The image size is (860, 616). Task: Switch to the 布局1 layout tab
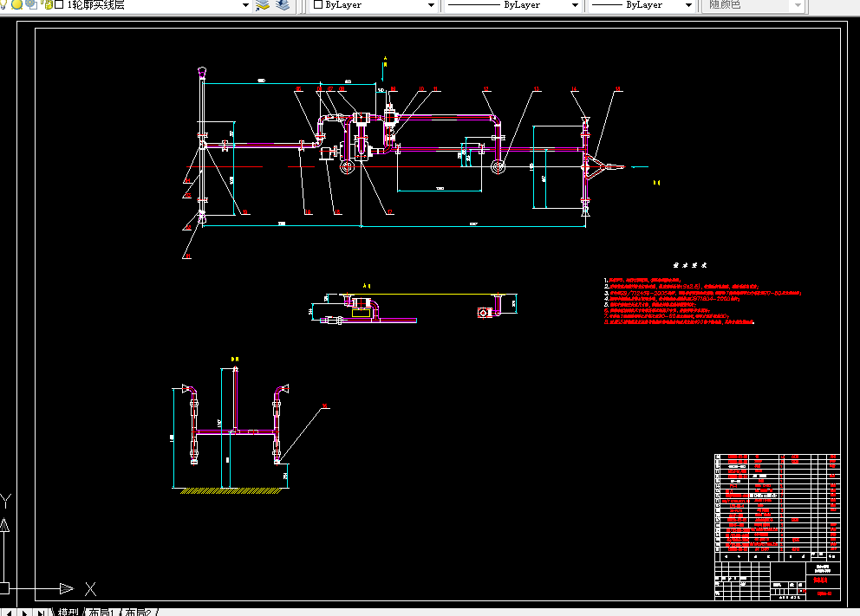(101, 612)
